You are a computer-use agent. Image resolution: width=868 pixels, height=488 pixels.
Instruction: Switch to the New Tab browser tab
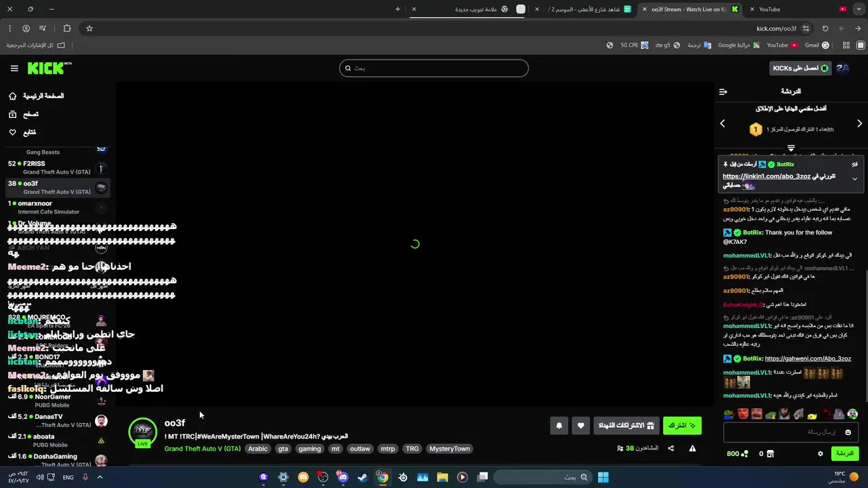tap(468, 9)
